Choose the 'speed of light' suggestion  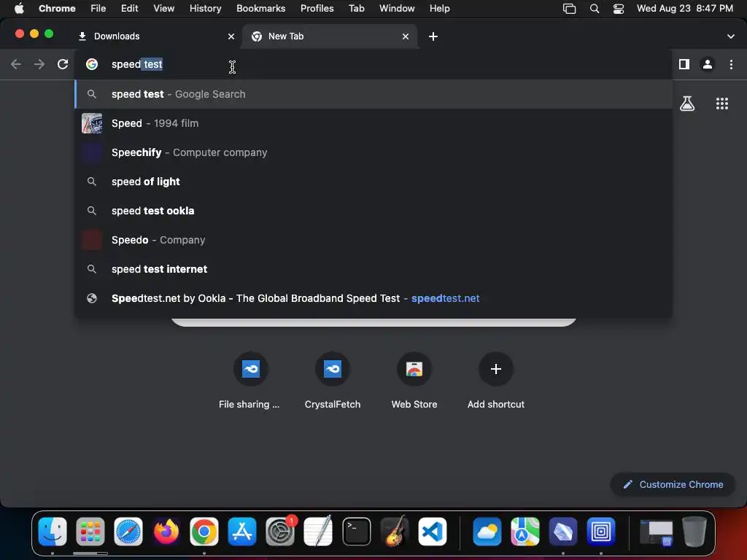click(373, 182)
